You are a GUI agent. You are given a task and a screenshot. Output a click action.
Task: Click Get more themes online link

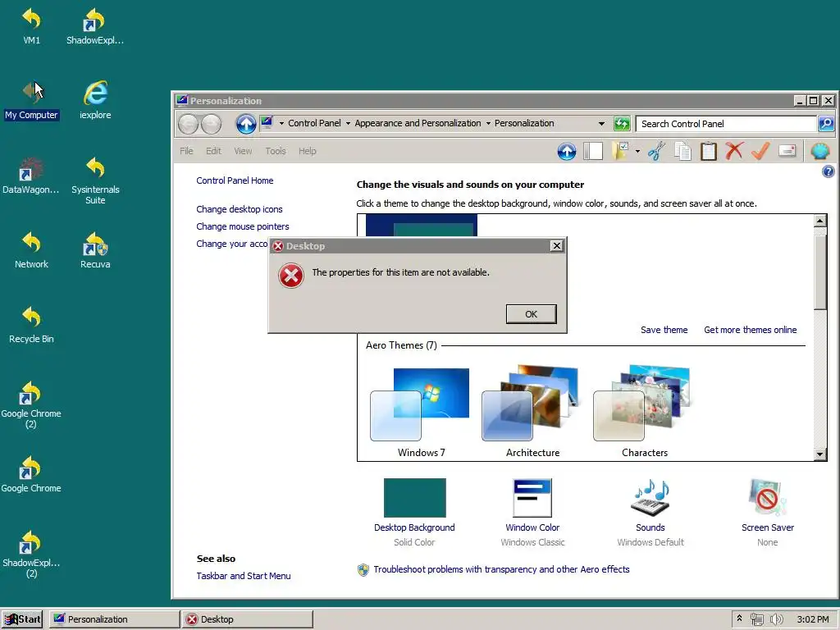(750, 330)
